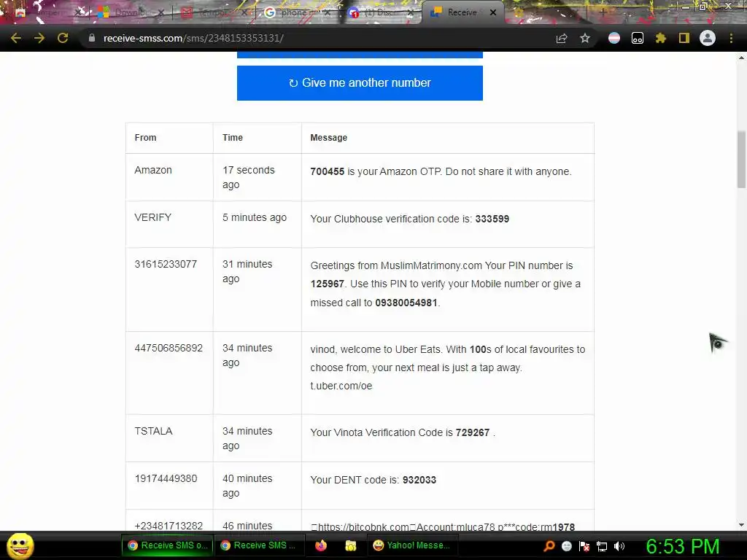Image resolution: width=747 pixels, height=560 pixels.
Task: Switch to second Receive SMS taskbar window
Action: tap(260, 545)
